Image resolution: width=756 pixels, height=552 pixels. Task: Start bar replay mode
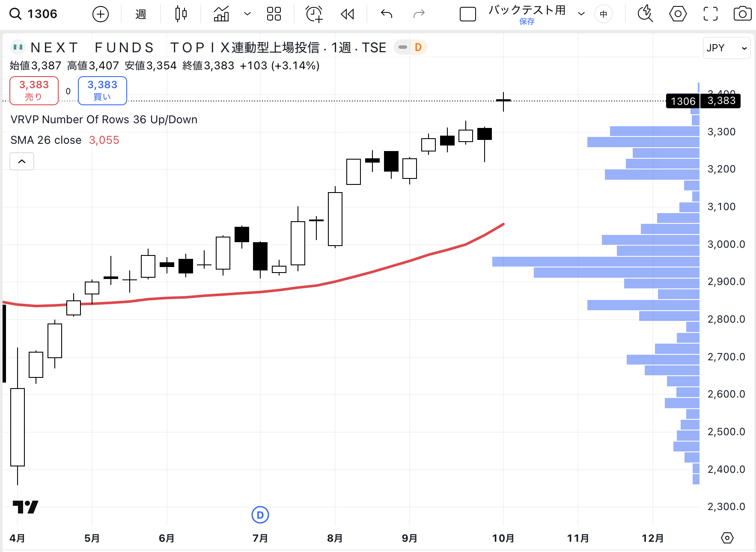coord(347,14)
